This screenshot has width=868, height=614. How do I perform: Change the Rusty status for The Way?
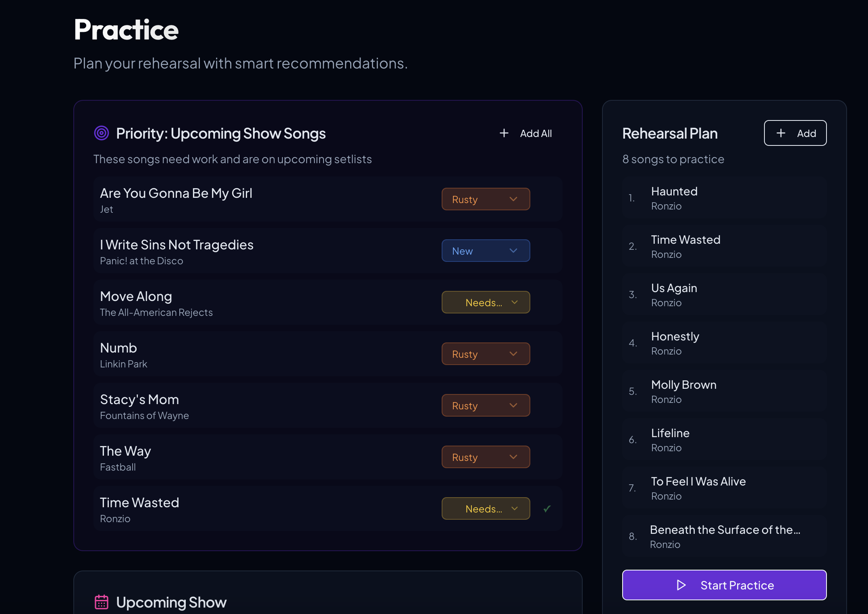pyautogui.click(x=486, y=456)
